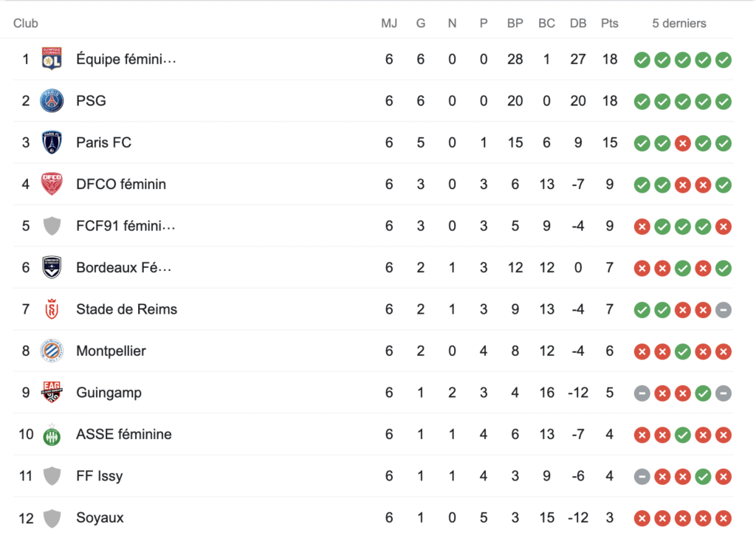Click the FCF91 féminin team name
This screenshot has width=756, height=558.
tap(126, 226)
